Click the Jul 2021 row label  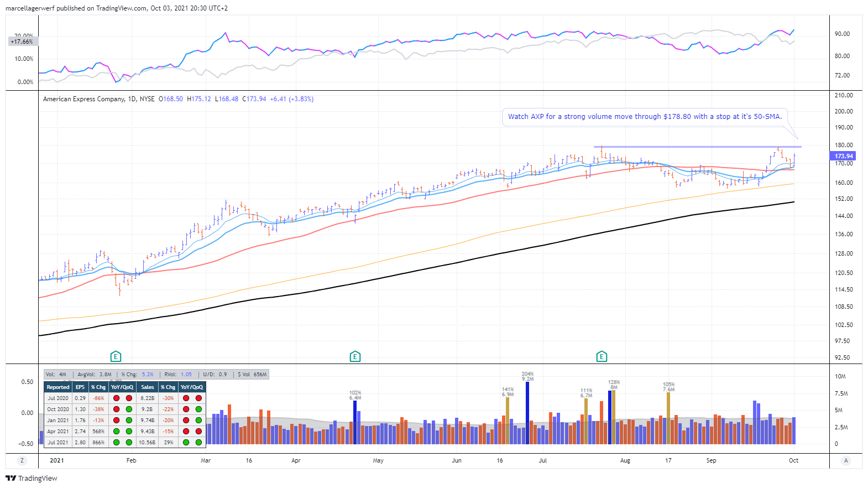(x=58, y=443)
